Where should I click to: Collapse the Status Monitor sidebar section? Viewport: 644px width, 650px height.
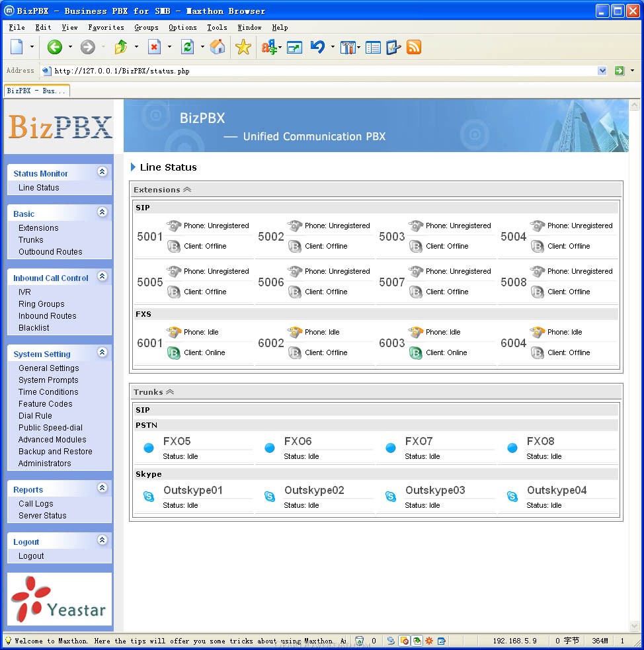pos(102,172)
